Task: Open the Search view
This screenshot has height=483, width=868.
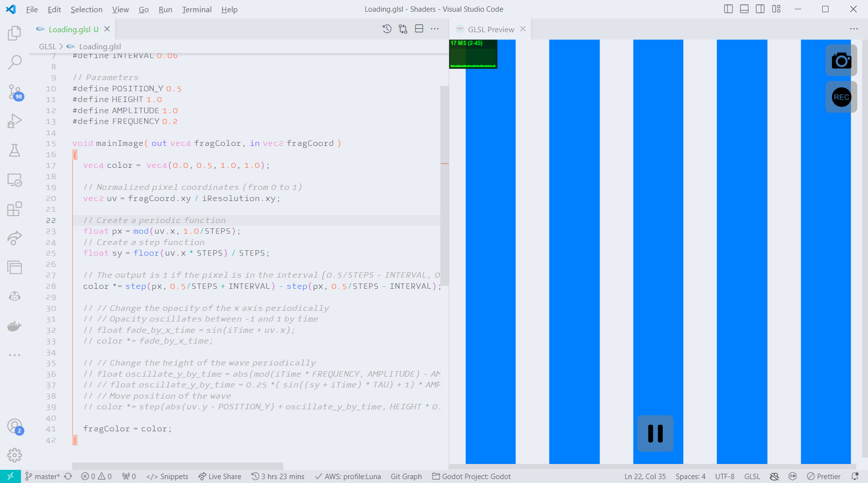Action: pos(15,62)
